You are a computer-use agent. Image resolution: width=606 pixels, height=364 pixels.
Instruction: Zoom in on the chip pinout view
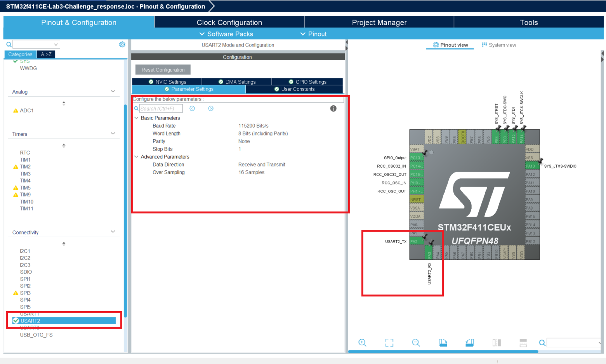[x=362, y=343]
